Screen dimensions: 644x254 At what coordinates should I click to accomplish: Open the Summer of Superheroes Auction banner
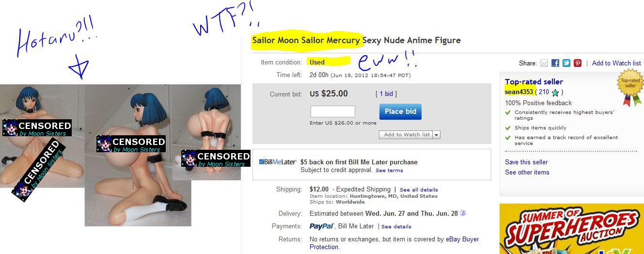coord(572,229)
